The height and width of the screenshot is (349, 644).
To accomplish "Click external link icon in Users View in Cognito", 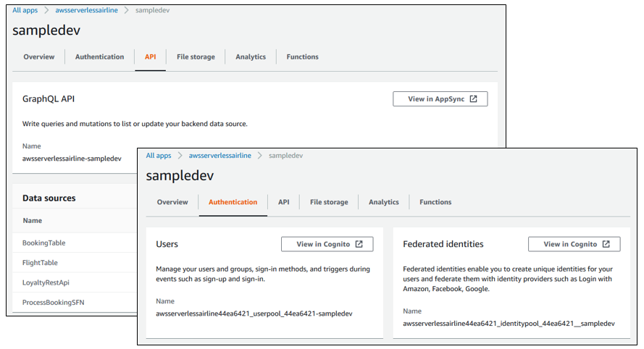I will click(359, 244).
